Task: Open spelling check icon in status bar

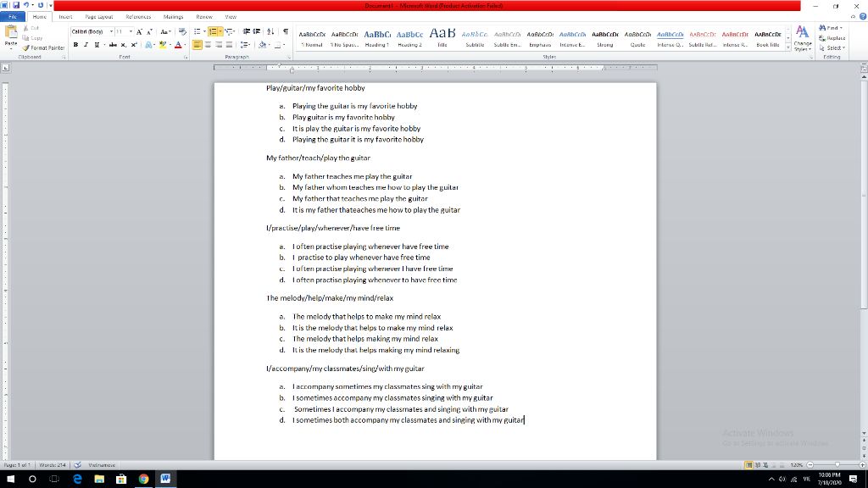Action: (x=77, y=465)
